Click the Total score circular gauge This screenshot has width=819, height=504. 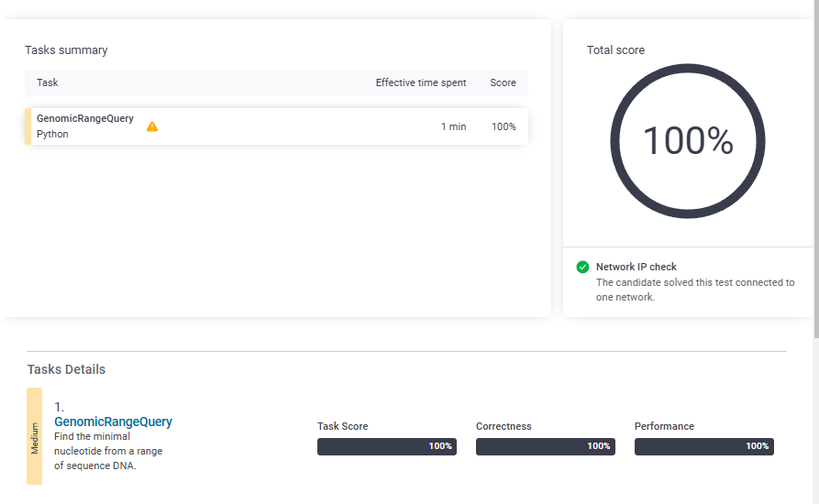click(x=687, y=141)
